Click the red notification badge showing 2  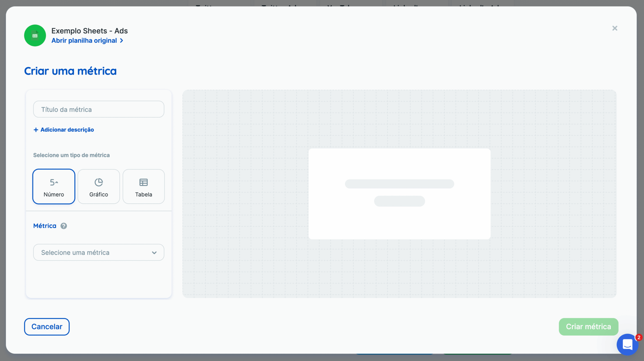click(x=639, y=337)
